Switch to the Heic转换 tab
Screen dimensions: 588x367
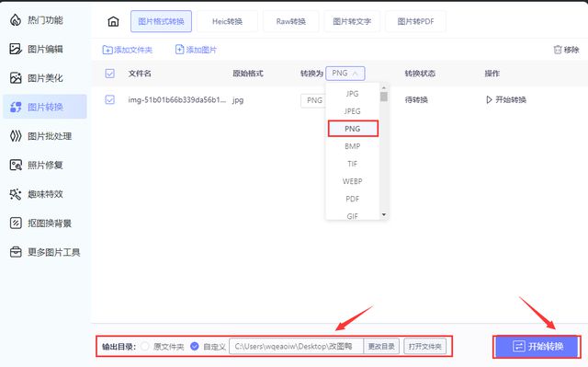click(227, 21)
